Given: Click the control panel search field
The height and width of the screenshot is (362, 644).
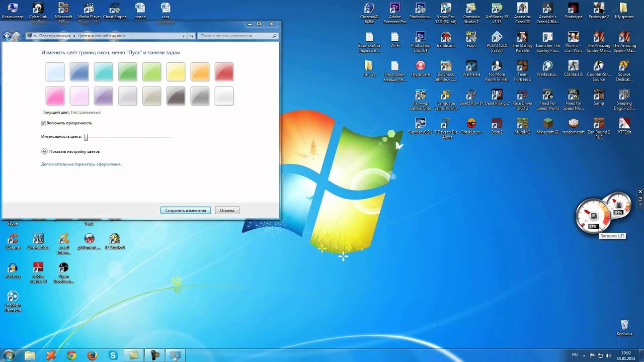Looking at the screenshot, I should tap(238, 36).
